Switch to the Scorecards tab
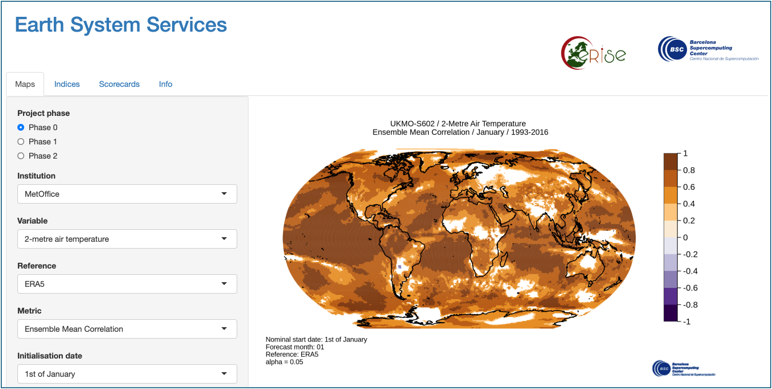Viewport: 772px width, 389px height. click(119, 84)
